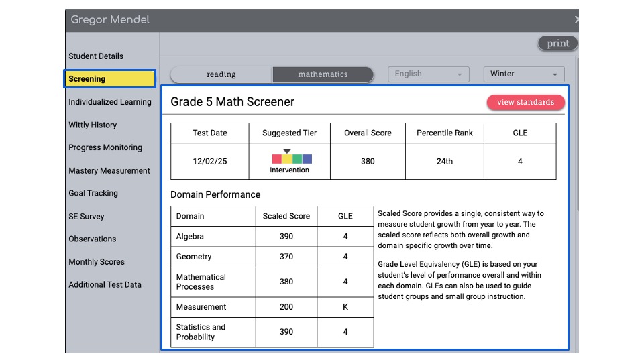The width and height of the screenshot is (644, 362).
Task: Click the Measurement domain row
Action: (272, 307)
